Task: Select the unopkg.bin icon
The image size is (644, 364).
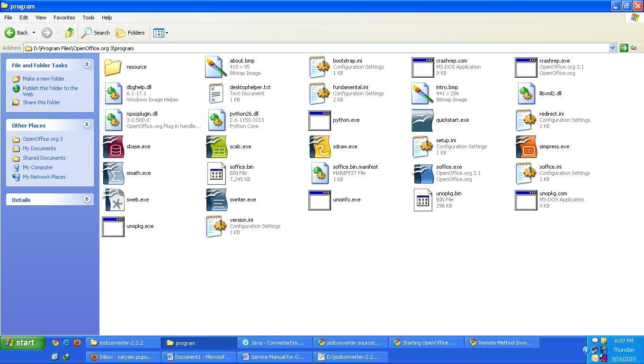Action: tap(423, 200)
